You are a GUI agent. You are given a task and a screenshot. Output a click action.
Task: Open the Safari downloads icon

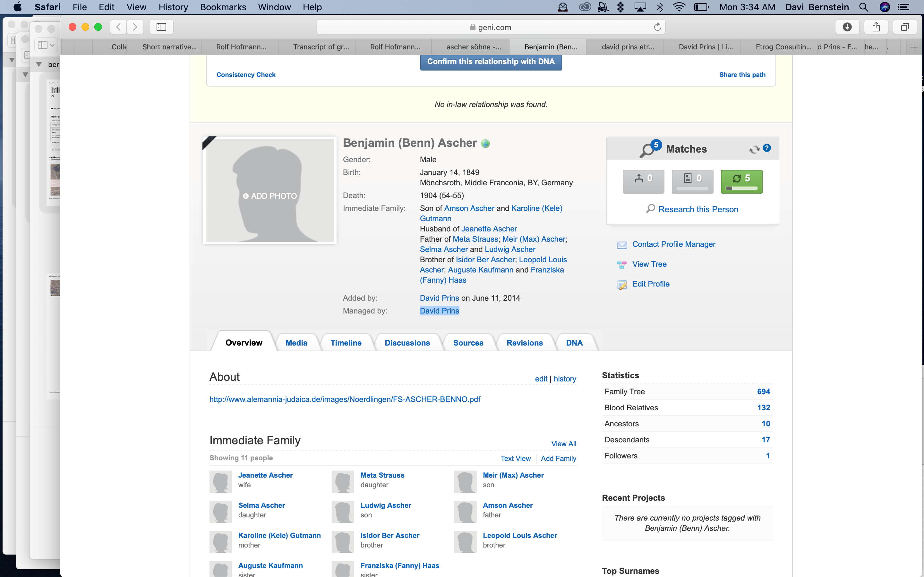pyautogui.click(x=847, y=27)
